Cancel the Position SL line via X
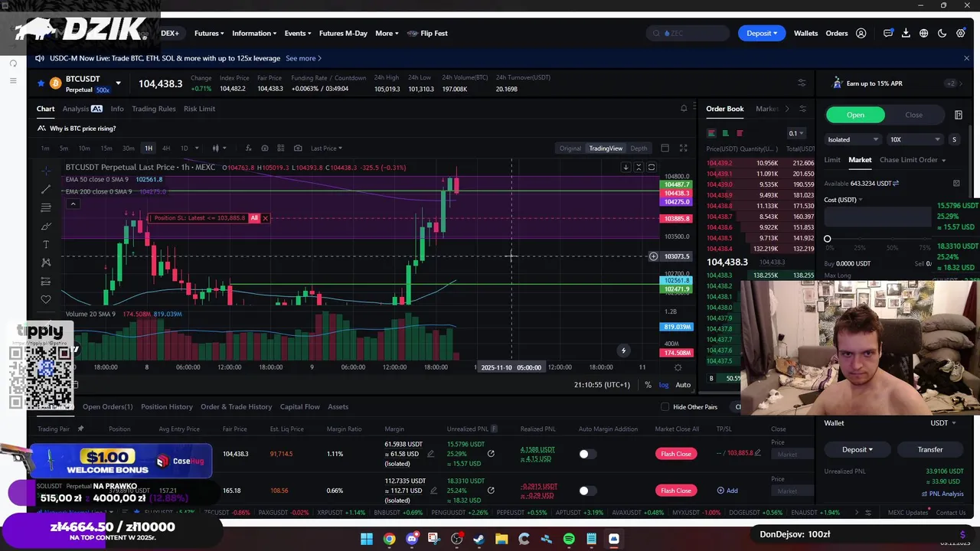 point(265,218)
